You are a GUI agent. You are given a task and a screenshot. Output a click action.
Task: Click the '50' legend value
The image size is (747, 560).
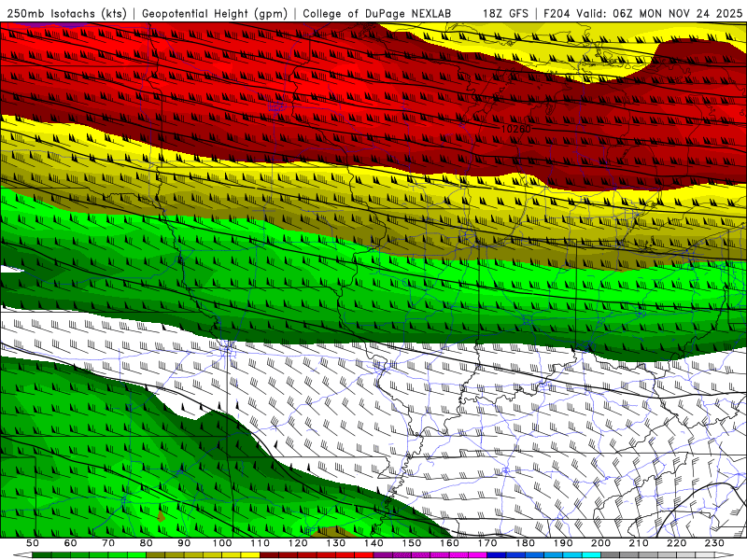33,543
